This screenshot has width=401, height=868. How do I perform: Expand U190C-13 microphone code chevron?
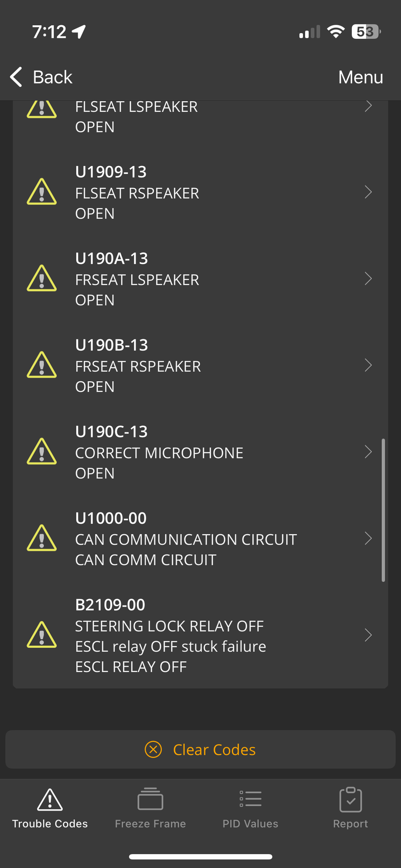368,452
